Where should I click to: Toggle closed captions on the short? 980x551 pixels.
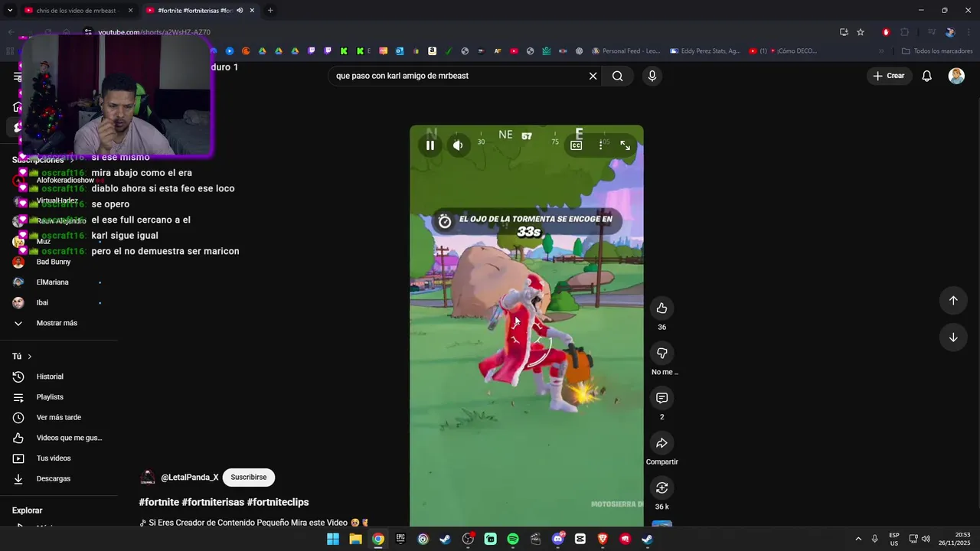click(x=577, y=145)
